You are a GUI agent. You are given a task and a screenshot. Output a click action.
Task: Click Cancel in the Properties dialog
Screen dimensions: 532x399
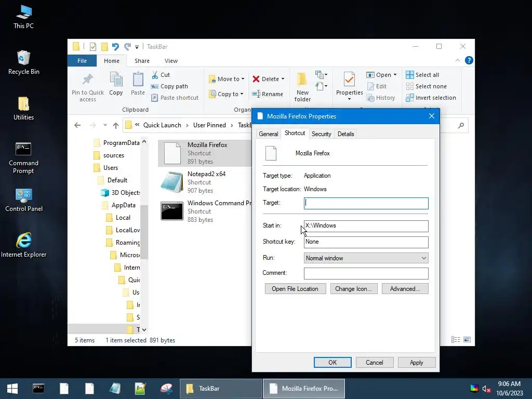pyautogui.click(x=375, y=362)
